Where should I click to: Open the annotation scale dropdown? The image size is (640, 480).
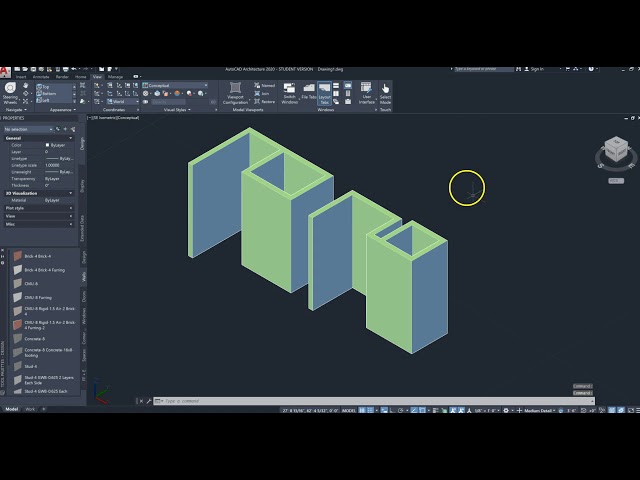pos(486,411)
